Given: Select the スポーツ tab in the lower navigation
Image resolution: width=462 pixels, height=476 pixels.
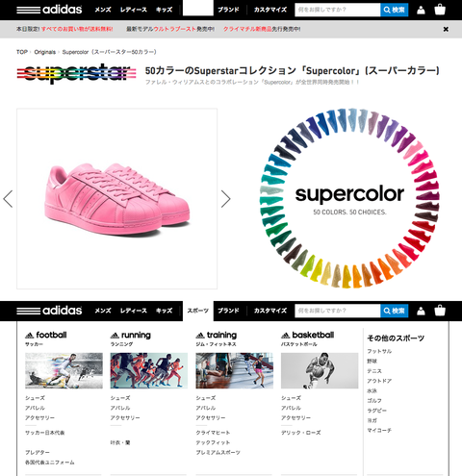Looking at the screenshot, I should (198, 311).
